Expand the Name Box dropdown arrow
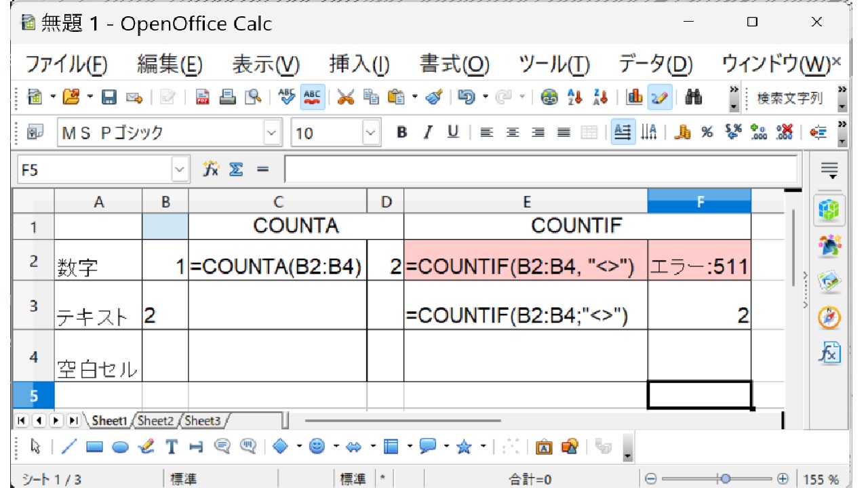The image size is (868, 488). [180, 169]
